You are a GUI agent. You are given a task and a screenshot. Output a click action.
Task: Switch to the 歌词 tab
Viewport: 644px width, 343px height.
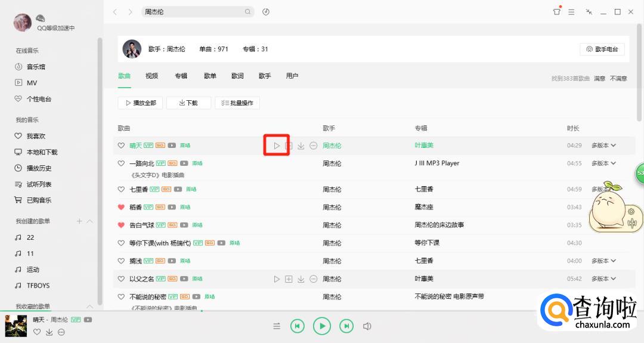point(237,76)
